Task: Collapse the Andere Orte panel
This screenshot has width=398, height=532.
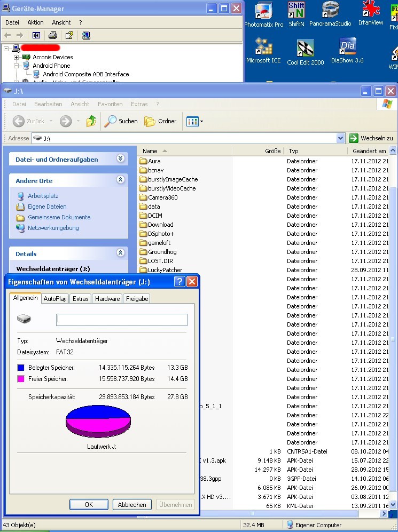Action: [x=120, y=180]
